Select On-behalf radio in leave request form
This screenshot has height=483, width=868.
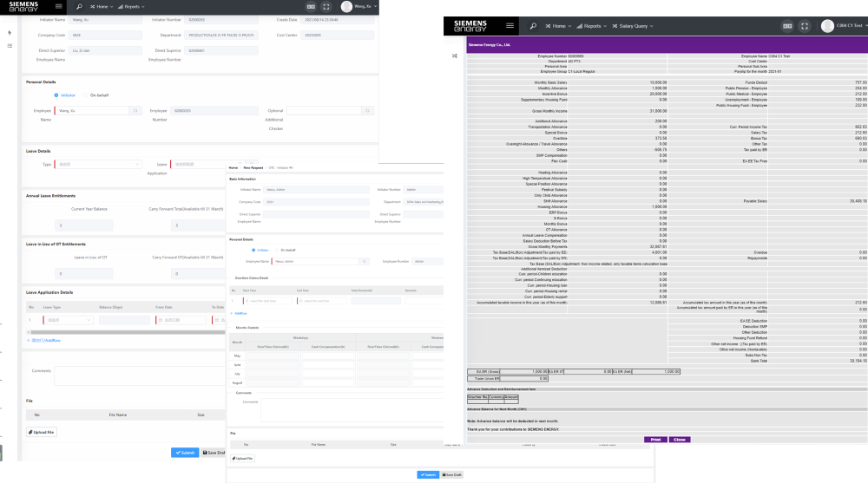pos(85,95)
